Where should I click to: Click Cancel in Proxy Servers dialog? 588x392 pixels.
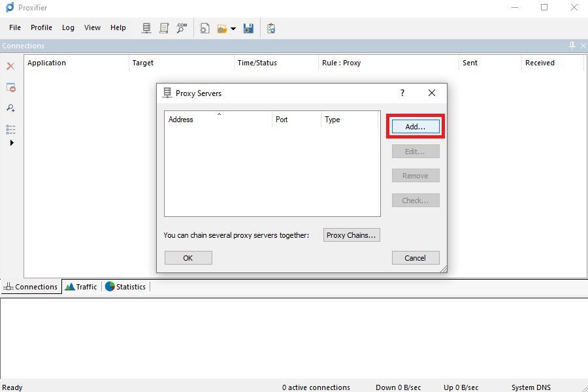click(416, 258)
